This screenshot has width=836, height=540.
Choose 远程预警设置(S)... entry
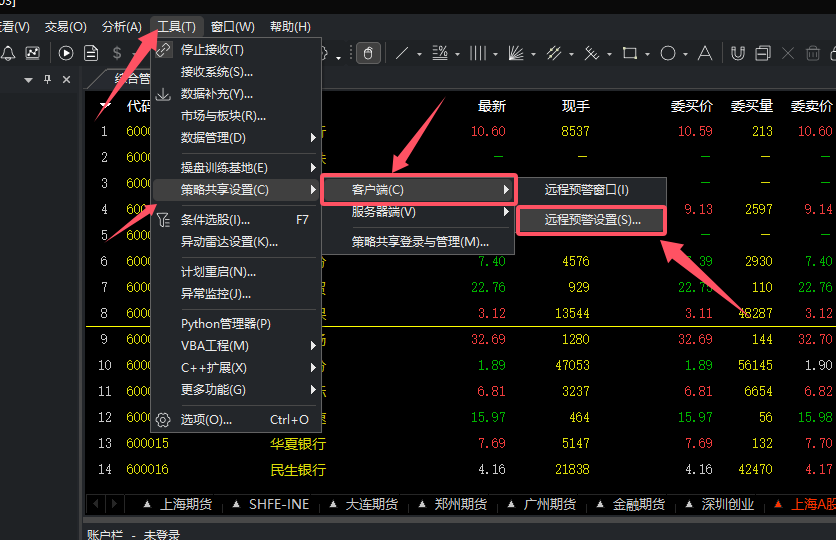[x=591, y=220]
